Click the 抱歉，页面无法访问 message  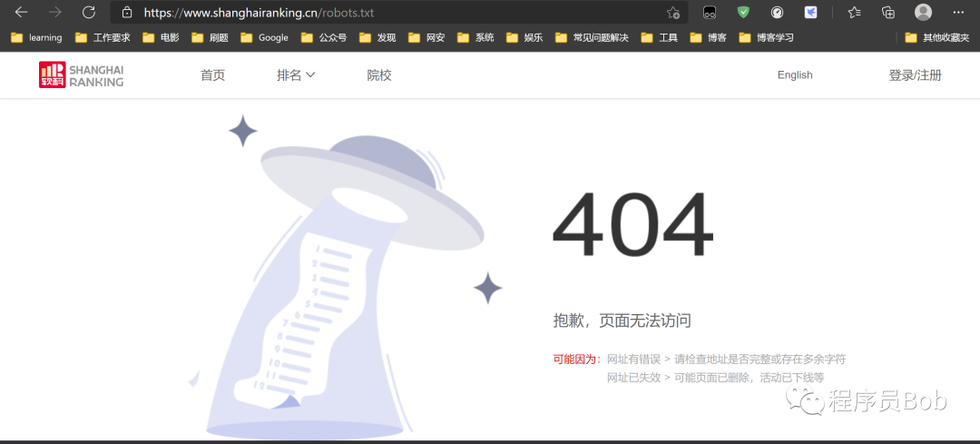(x=622, y=321)
